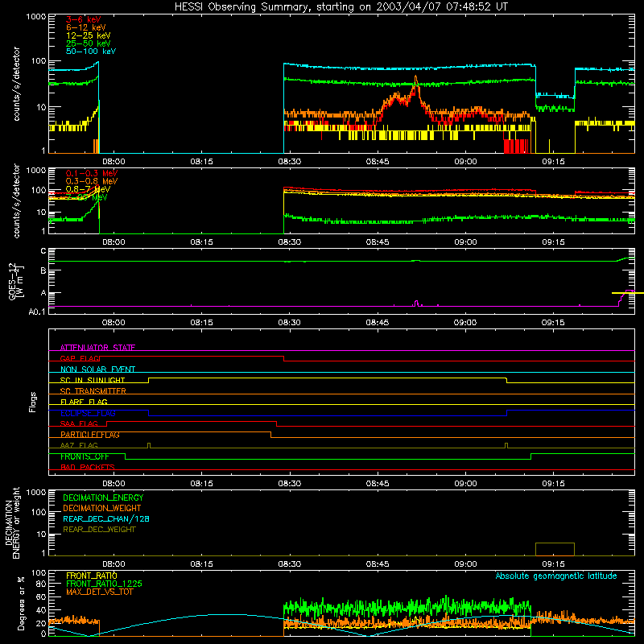Click the 09:00 time tick under the GOES panel
644x644 pixels.
(465, 323)
